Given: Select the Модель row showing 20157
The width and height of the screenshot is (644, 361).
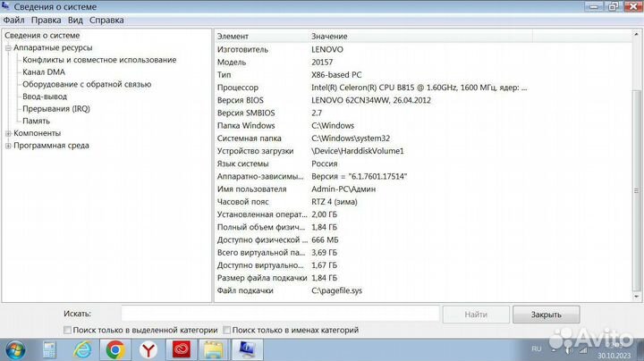Looking at the screenshot, I should pyautogui.click(x=423, y=63).
